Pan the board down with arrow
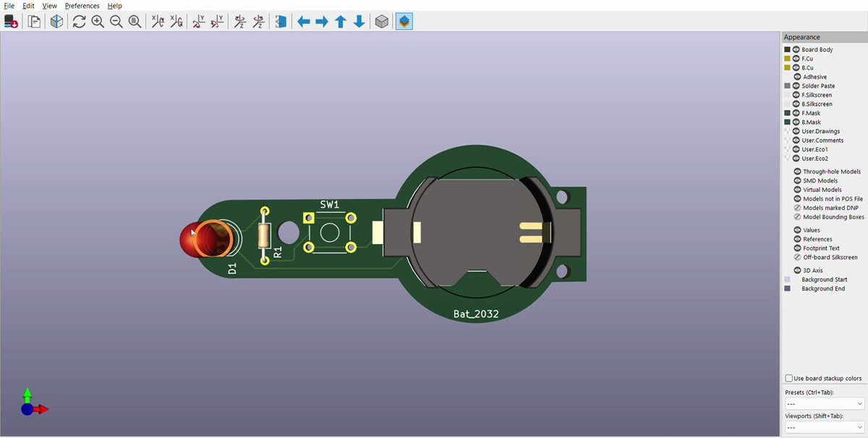The image size is (868, 438). point(359,22)
